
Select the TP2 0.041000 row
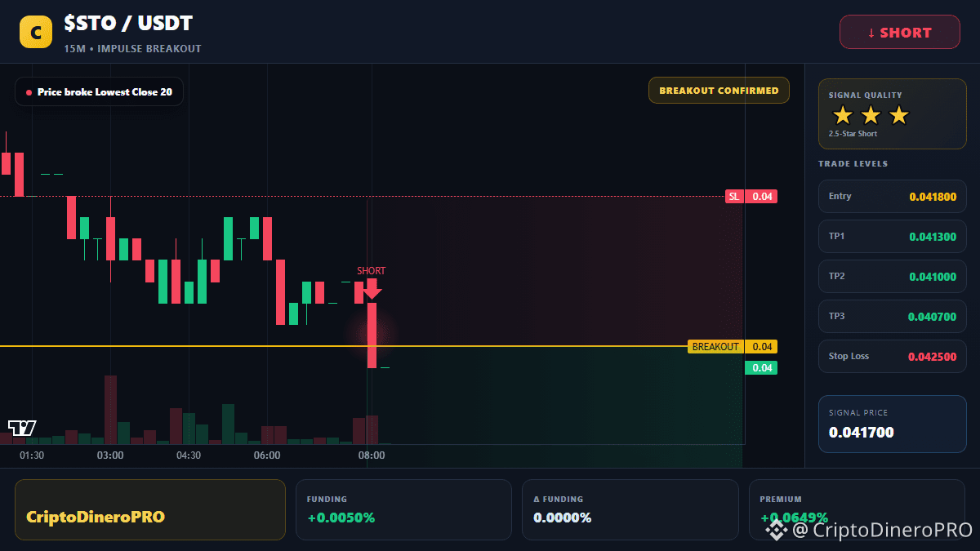click(893, 277)
